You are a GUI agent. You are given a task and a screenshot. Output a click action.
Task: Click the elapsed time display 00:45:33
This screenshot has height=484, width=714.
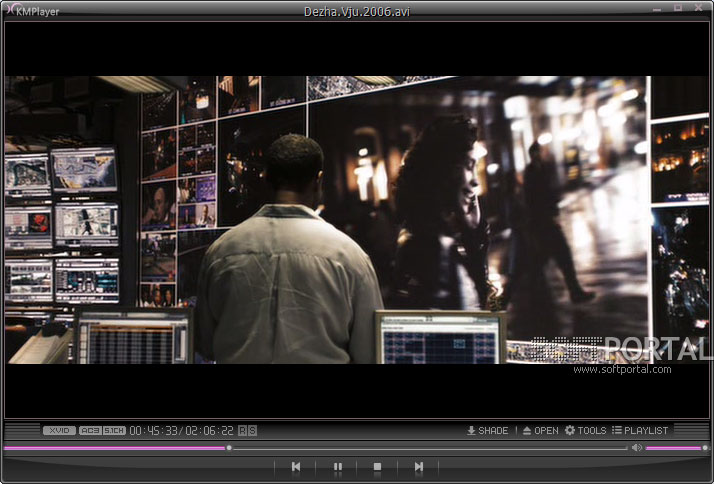point(154,430)
